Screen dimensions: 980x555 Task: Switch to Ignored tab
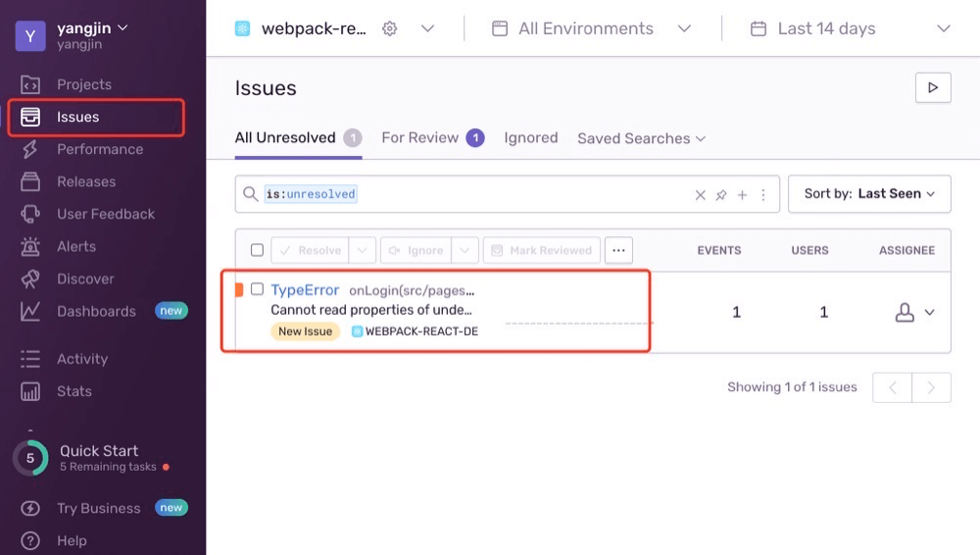pyautogui.click(x=530, y=137)
